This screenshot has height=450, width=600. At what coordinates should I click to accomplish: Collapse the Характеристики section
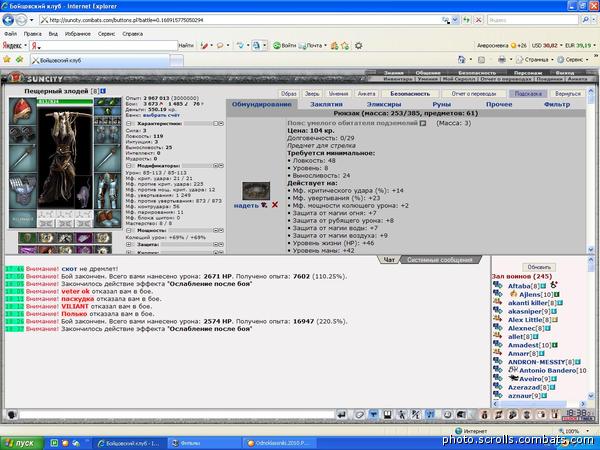pyautogui.click(x=129, y=124)
